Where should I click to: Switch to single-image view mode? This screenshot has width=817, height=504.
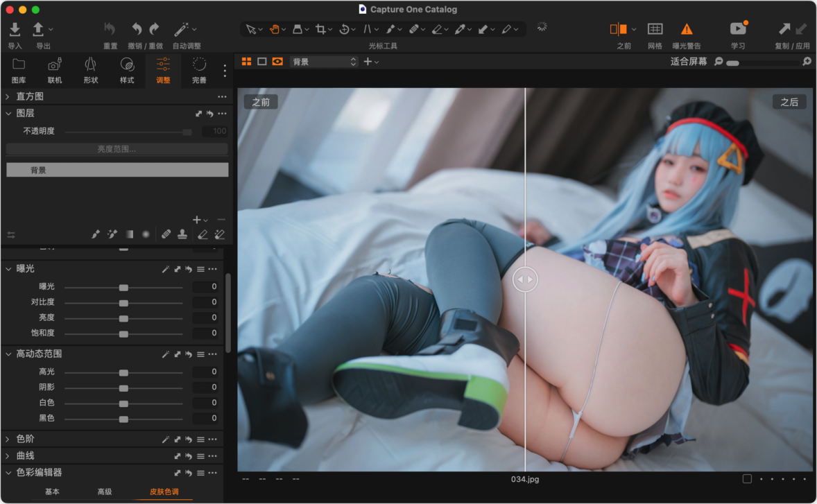pos(262,62)
